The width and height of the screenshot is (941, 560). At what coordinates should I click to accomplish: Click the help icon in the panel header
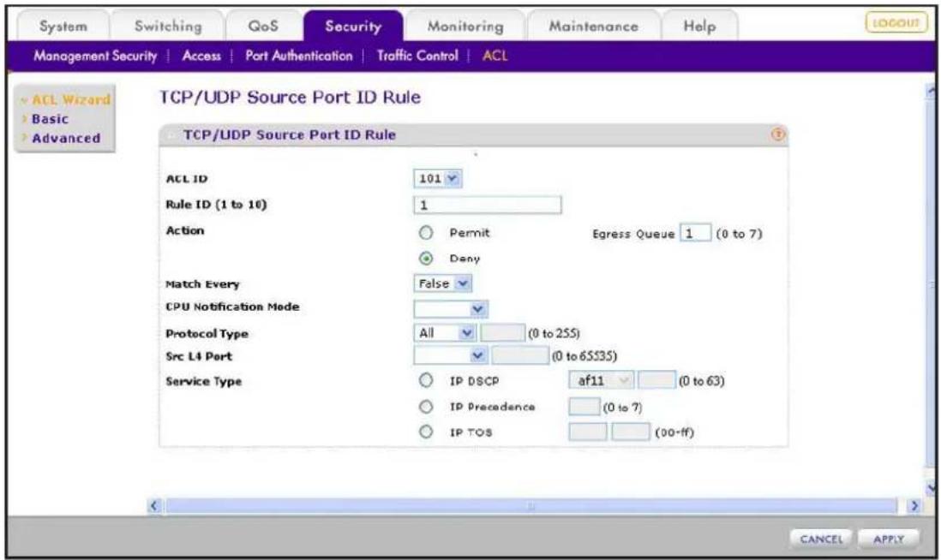(x=777, y=134)
